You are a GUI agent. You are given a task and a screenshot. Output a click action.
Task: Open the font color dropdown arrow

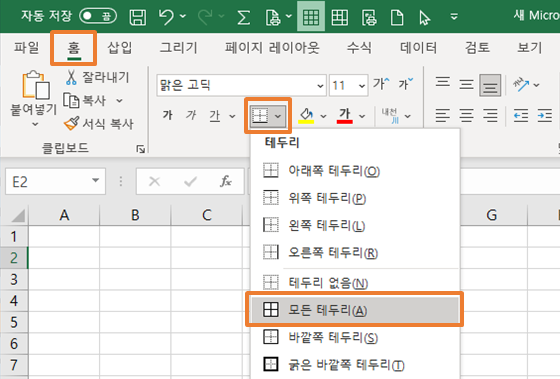[362, 116]
